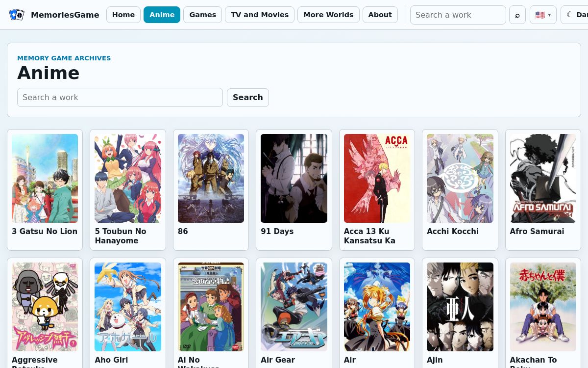The width and height of the screenshot is (588, 368).
Task: Open the Afro Samurai cover image
Action: 543,178
